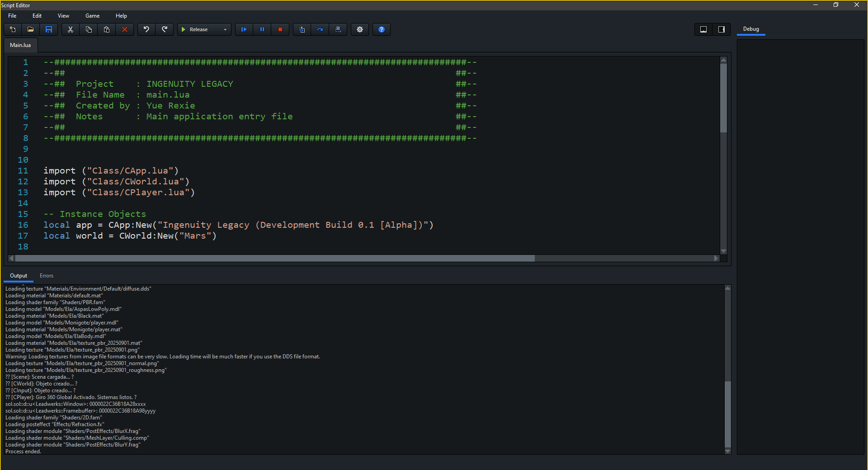Open the Game menu

click(x=92, y=16)
